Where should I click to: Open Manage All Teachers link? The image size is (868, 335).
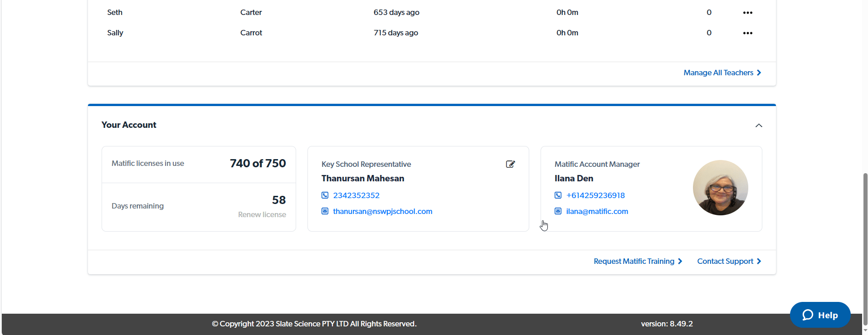pos(718,73)
